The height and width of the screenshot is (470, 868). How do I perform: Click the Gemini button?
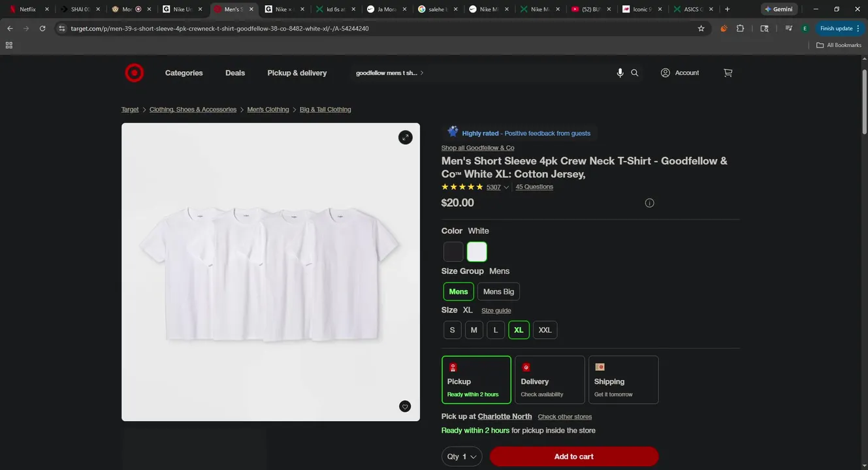pos(779,9)
